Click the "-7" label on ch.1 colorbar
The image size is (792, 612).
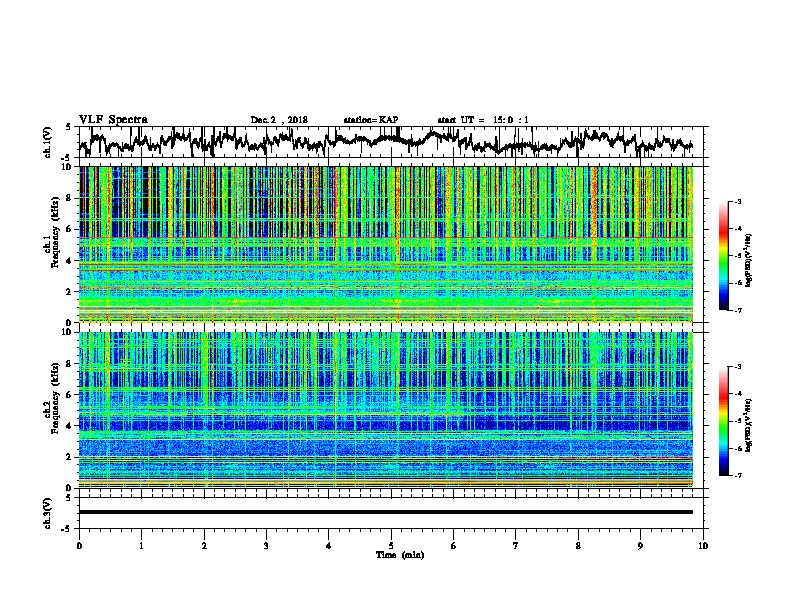737,310
